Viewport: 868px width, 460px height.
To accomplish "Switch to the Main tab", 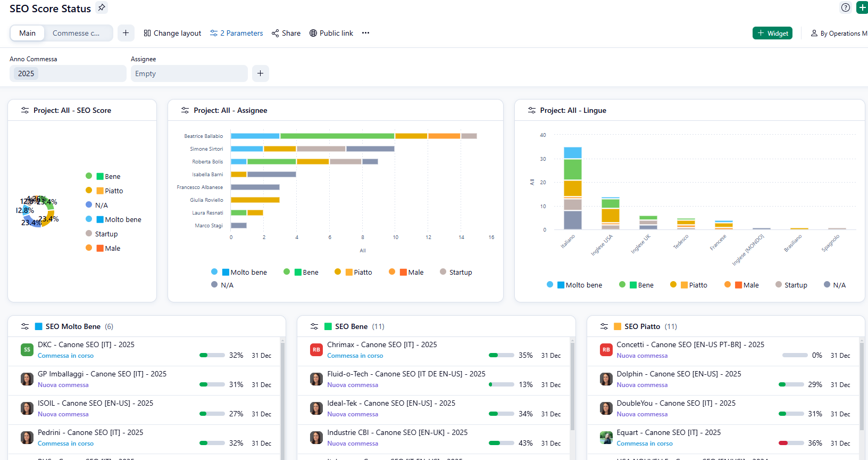I will click(x=28, y=33).
